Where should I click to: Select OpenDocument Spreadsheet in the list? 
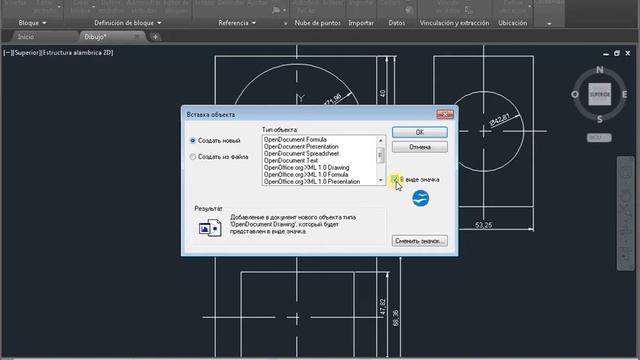301,153
